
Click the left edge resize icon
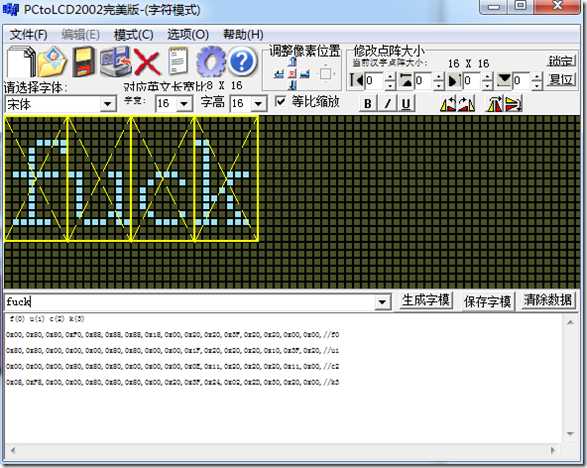[x=357, y=80]
